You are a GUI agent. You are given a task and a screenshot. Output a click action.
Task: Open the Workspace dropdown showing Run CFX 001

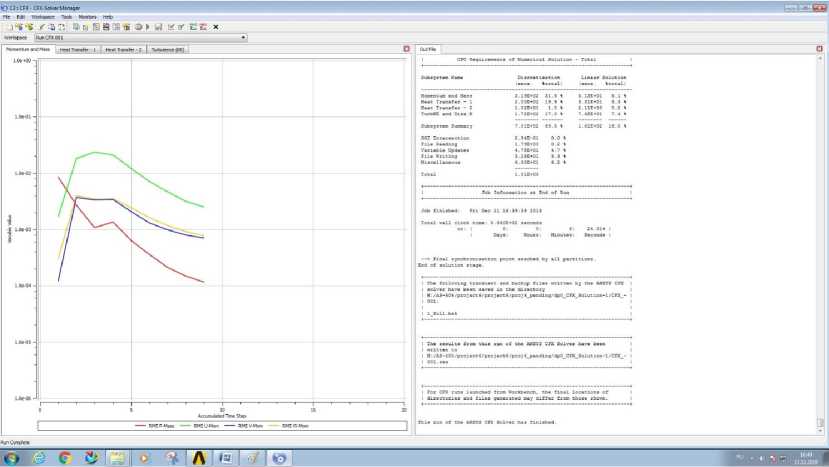pyautogui.click(x=141, y=38)
